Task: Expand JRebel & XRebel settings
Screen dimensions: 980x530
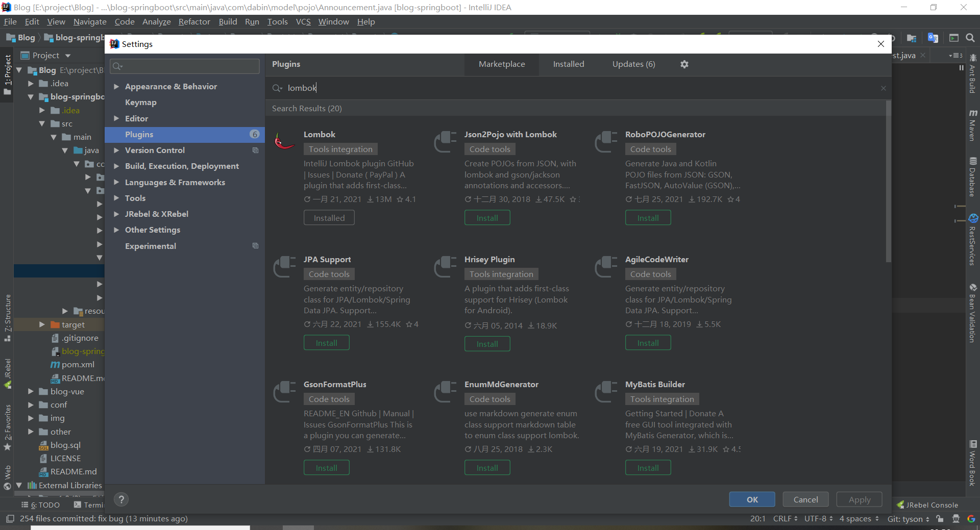Action: click(116, 214)
